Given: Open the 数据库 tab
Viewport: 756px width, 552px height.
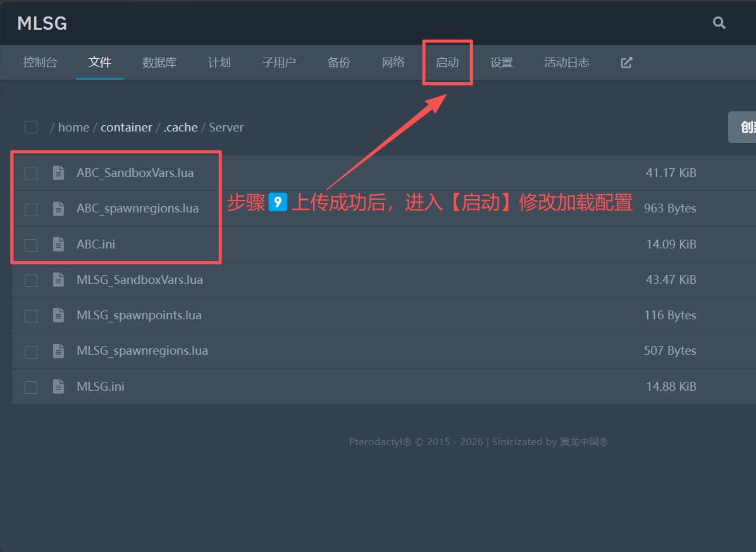Looking at the screenshot, I should tap(159, 63).
